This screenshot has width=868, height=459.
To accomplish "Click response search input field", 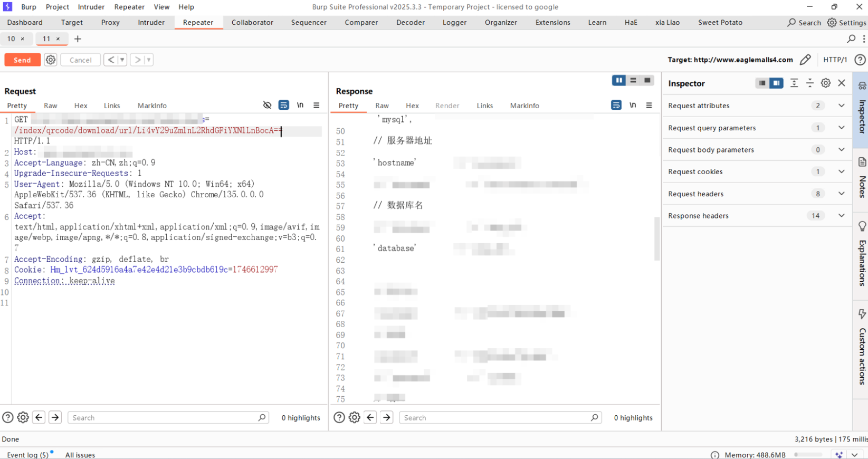I will tap(500, 418).
